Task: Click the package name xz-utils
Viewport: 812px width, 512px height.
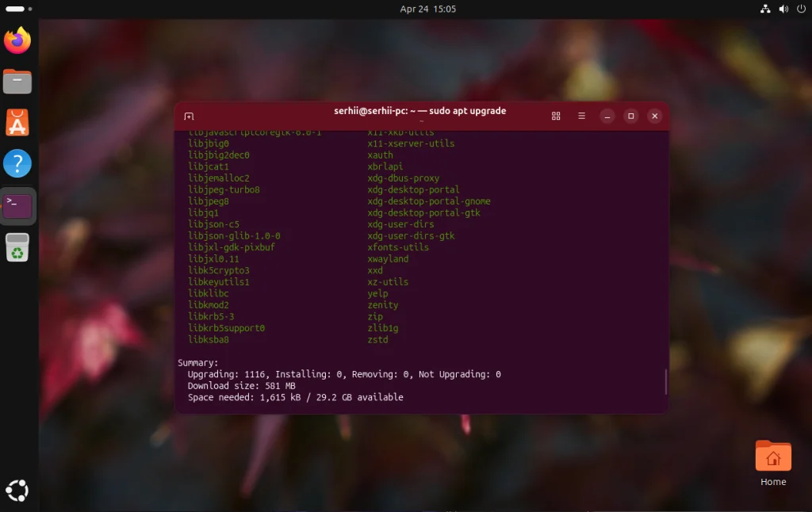Action: coord(387,281)
